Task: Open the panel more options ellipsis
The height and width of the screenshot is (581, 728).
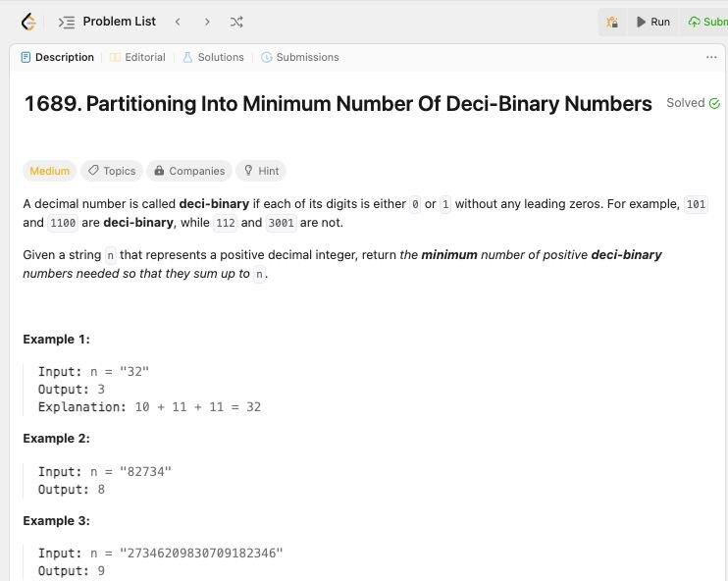Action: 711,57
